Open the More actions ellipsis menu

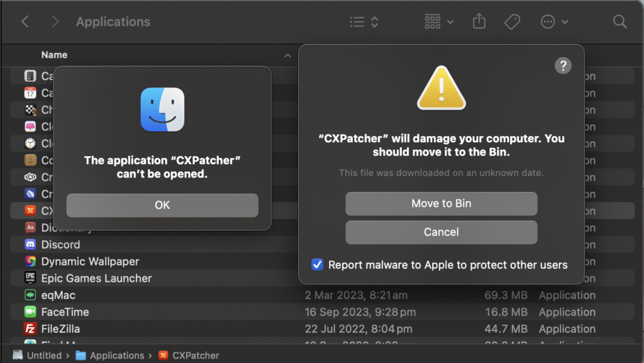(x=554, y=22)
